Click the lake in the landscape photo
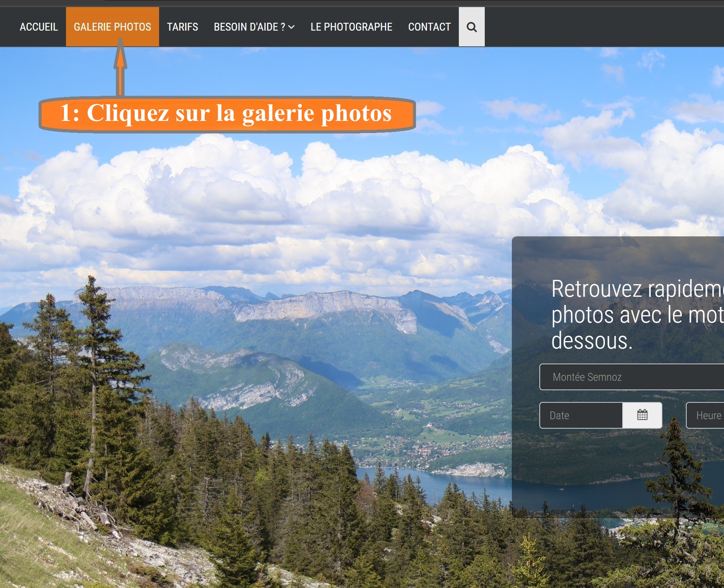724x588 pixels. [432, 485]
